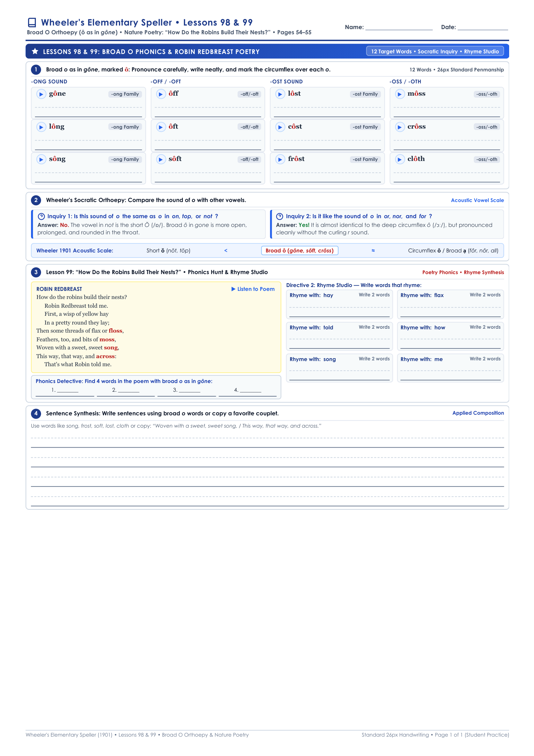
Task: Click the Rhyme with me answer box
Action: [x=450, y=368]
